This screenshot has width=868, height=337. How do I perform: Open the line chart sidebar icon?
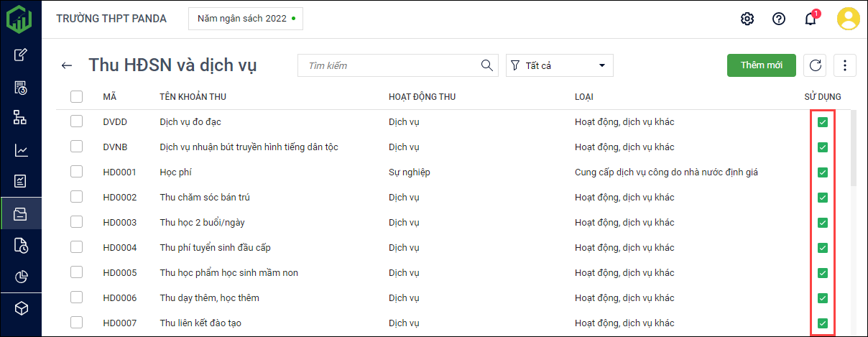point(21,150)
